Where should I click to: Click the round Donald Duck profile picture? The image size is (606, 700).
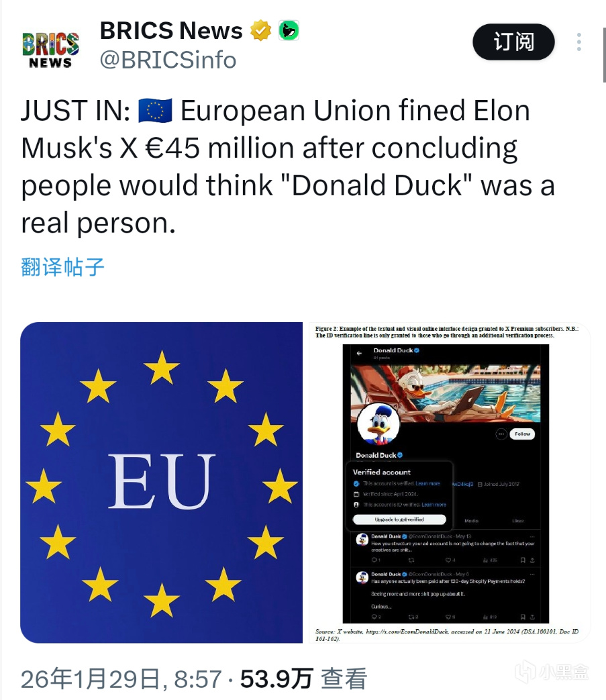[378, 424]
